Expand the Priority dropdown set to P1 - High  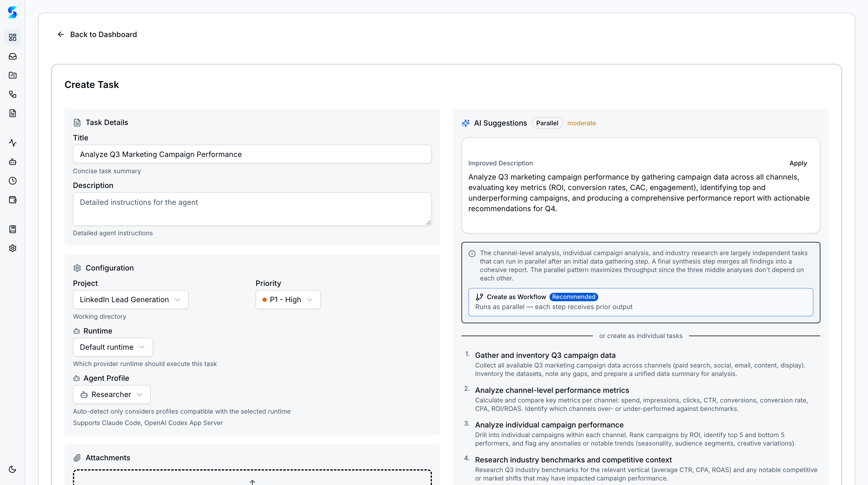[288, 299]
